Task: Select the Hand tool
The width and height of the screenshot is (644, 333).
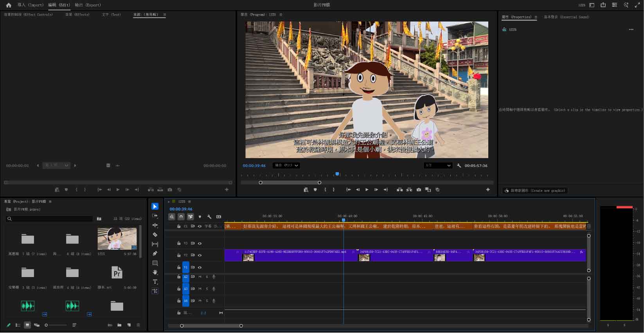Action: pos(155,272)
